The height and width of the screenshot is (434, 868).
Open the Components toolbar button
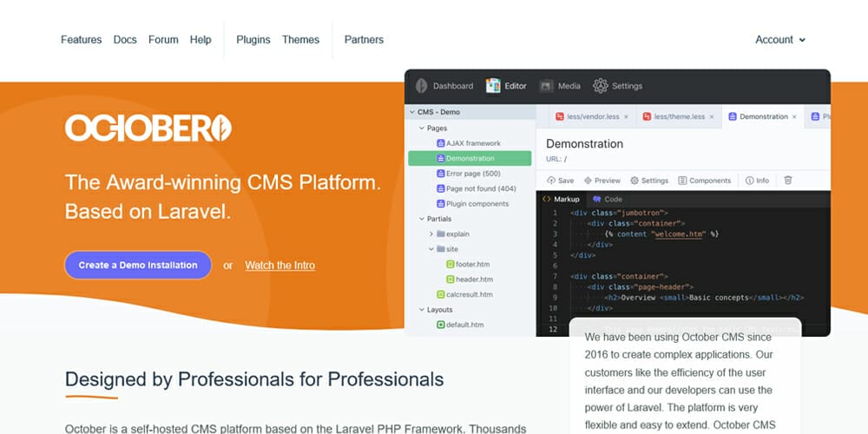point(705,181)
